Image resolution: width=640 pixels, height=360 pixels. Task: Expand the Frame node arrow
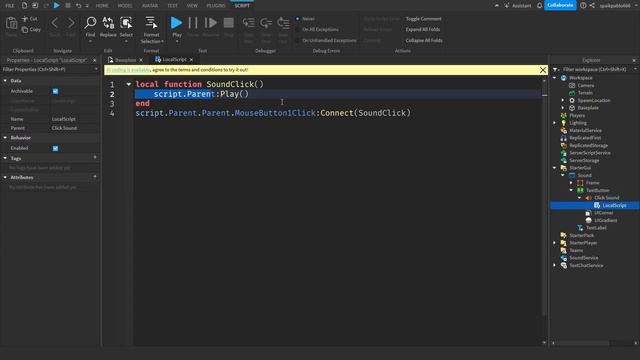click(x=571, y=183)
